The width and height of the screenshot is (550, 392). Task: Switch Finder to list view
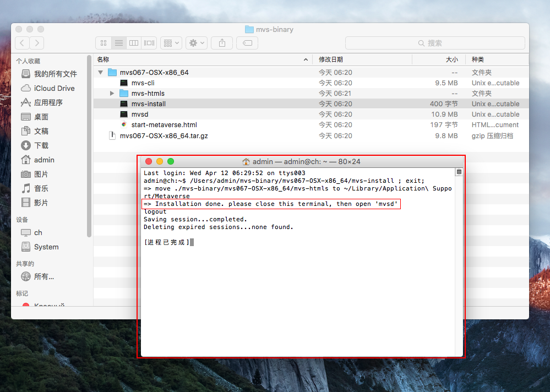click(x=119, y=43)
